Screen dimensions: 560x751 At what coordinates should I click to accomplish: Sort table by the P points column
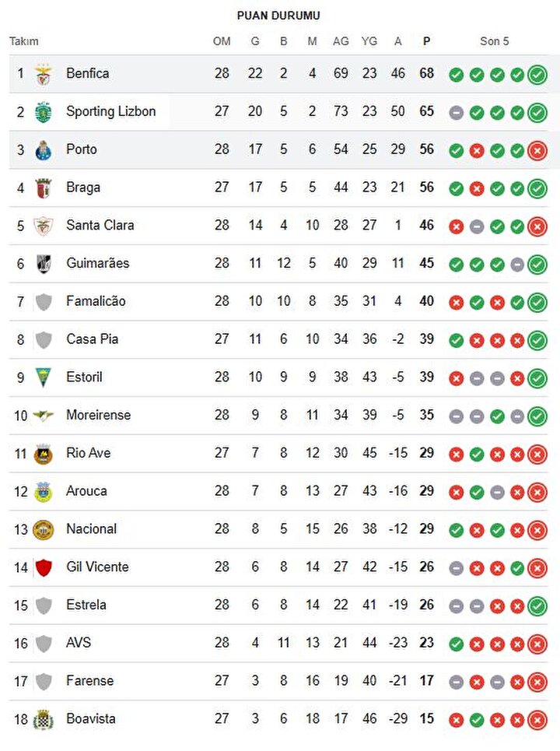tap(426, 42)
